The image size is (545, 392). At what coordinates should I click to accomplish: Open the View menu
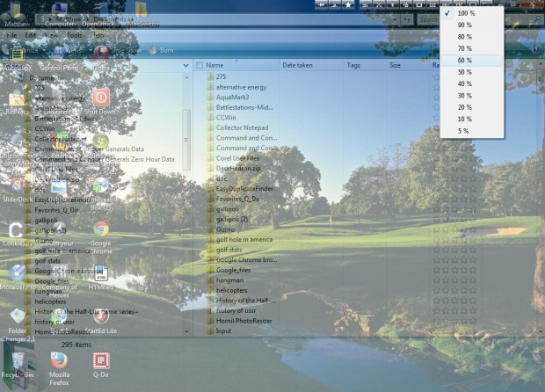coord(51,35)
